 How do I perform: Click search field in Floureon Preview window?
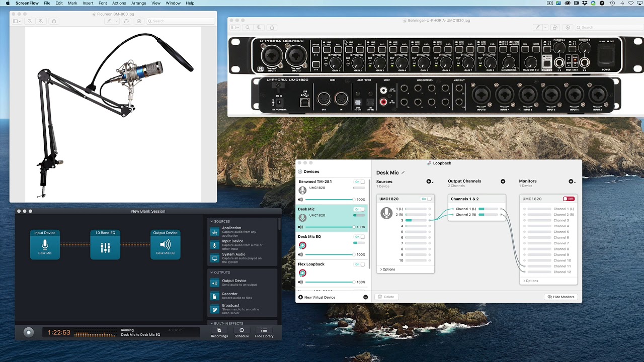pyautogui.click(x=180, y=21)
